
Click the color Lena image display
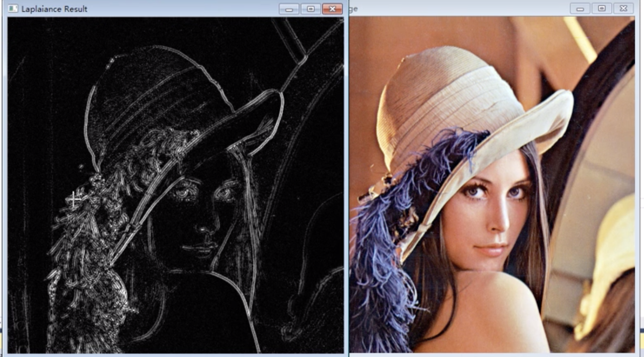[492, 184]
